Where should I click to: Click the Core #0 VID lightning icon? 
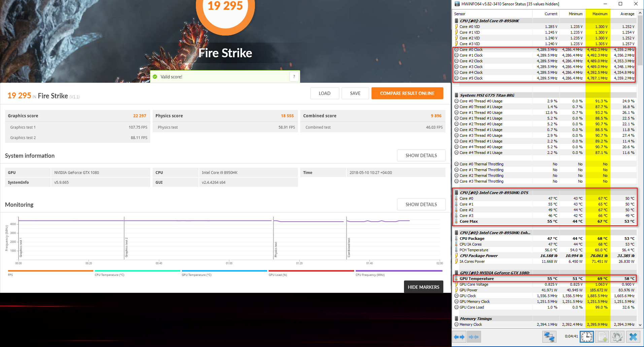click(456, 27)
